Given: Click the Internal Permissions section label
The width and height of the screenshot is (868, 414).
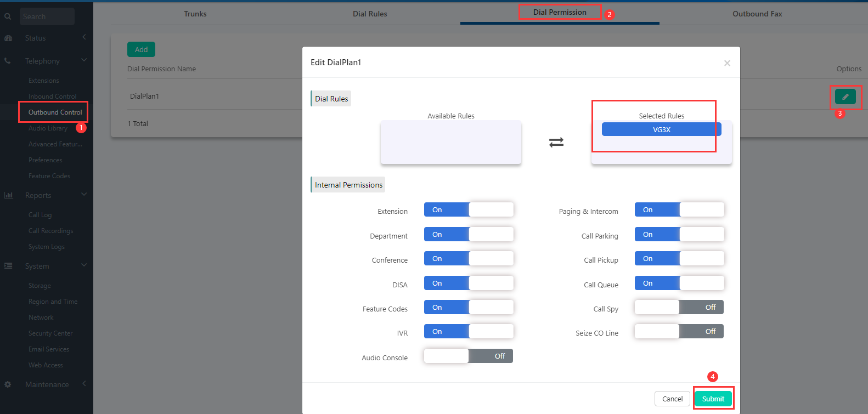Looking at the screenshot, I should tap(348, 185).
